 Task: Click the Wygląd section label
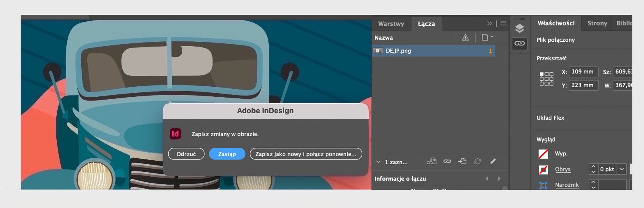click(546, 139)
